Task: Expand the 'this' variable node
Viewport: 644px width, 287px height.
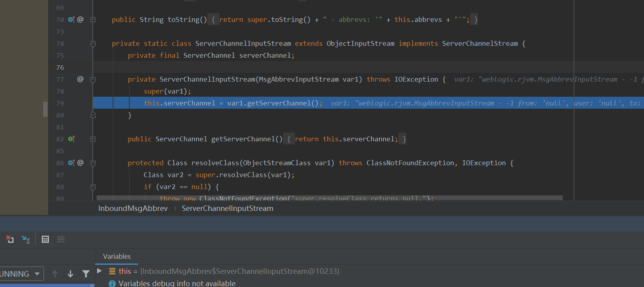Action: pyautogui.click(x=100, y=271)
